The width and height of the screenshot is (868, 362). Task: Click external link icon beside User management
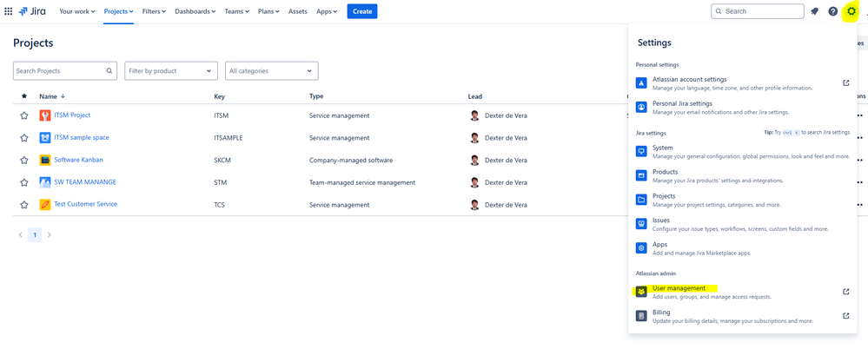846,292
